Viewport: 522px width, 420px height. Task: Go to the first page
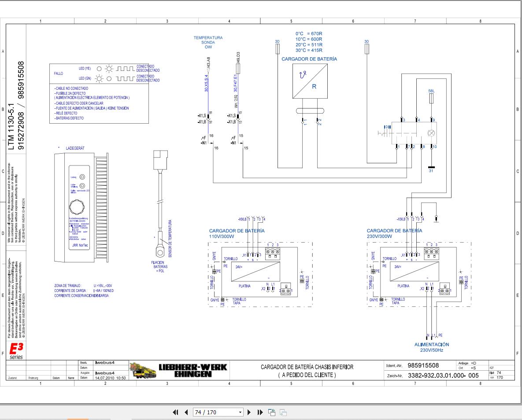point(175,413)
